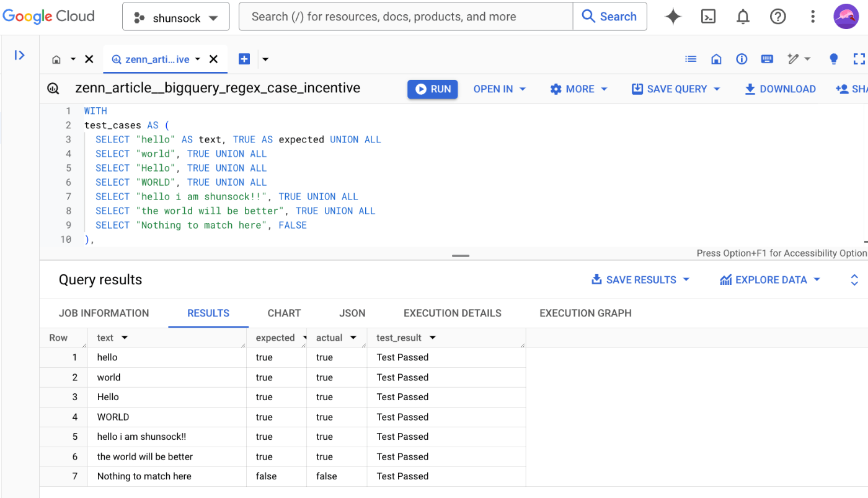Open keyboard shortcuts icon

pos(767,59)
